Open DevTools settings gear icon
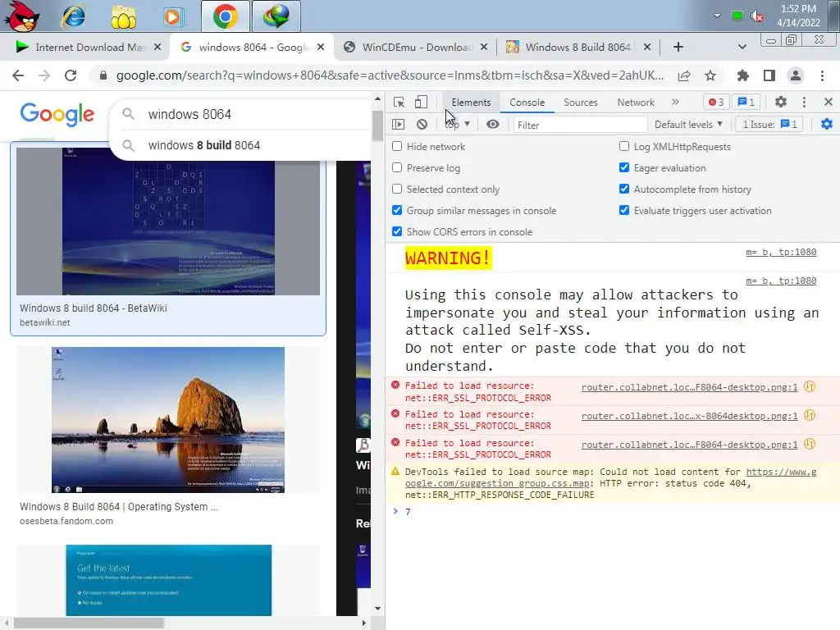The image size is (840, 630). 781,102
